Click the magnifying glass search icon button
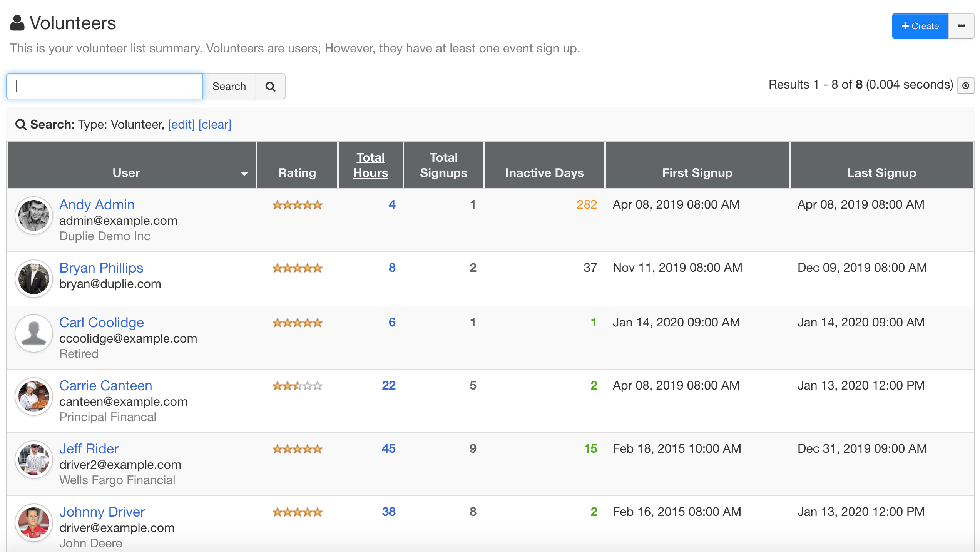 [270, 86]
